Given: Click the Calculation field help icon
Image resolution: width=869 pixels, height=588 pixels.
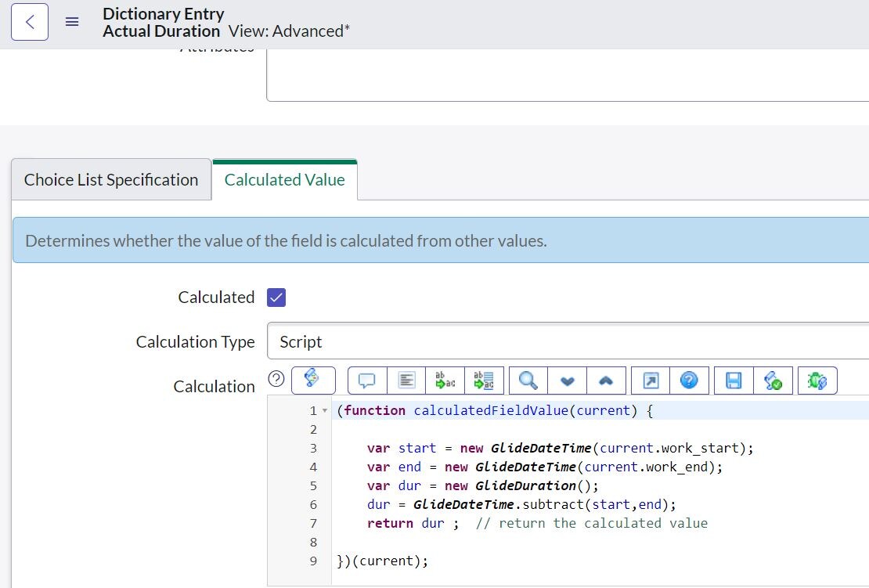Looking at the screenshot, I should 276,379.
